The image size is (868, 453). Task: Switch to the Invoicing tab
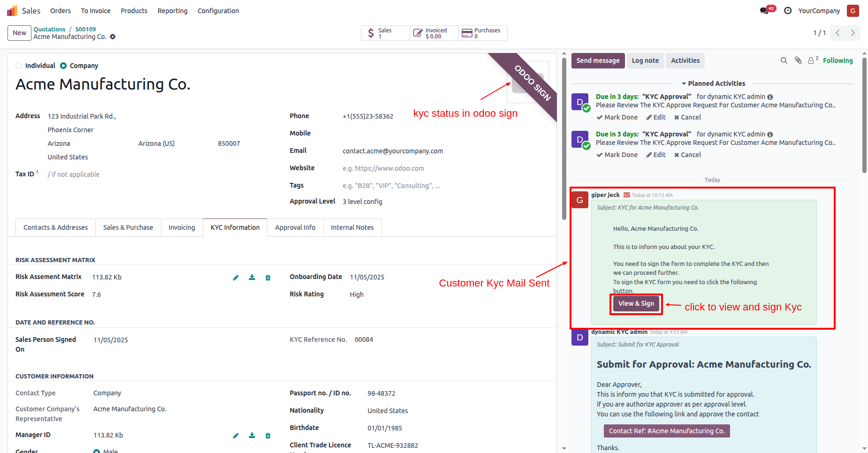[x=182, y=227]
